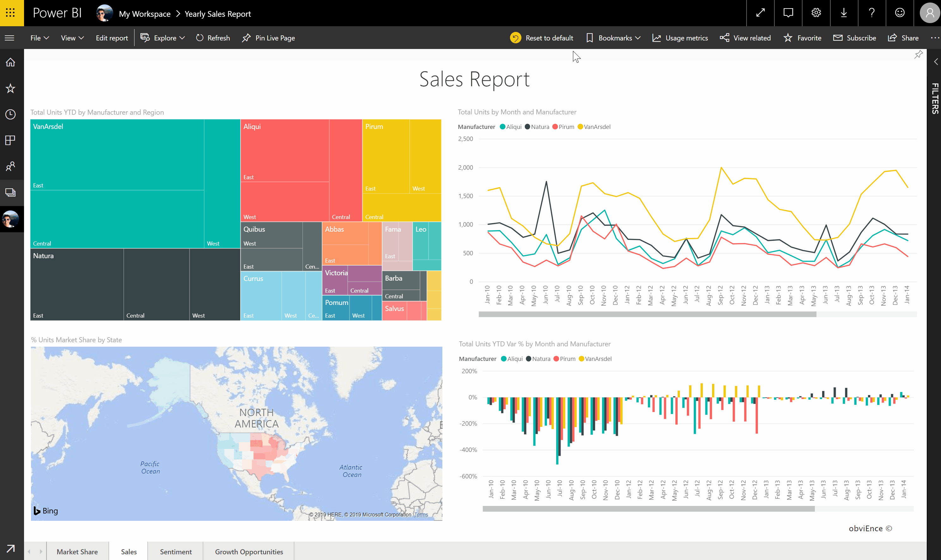This screenshot has height=560, width=941.
Task: Enter full screen mode icon
Action: tap(760, 13)
